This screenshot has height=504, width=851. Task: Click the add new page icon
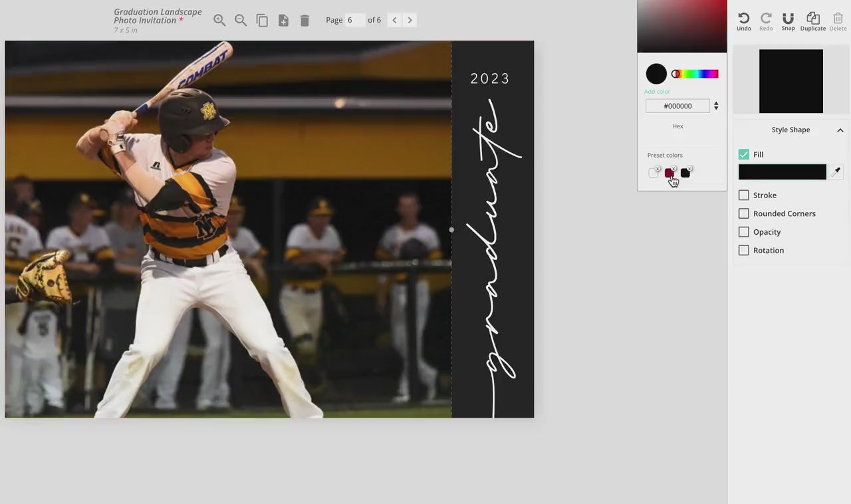tap(283, 21)
